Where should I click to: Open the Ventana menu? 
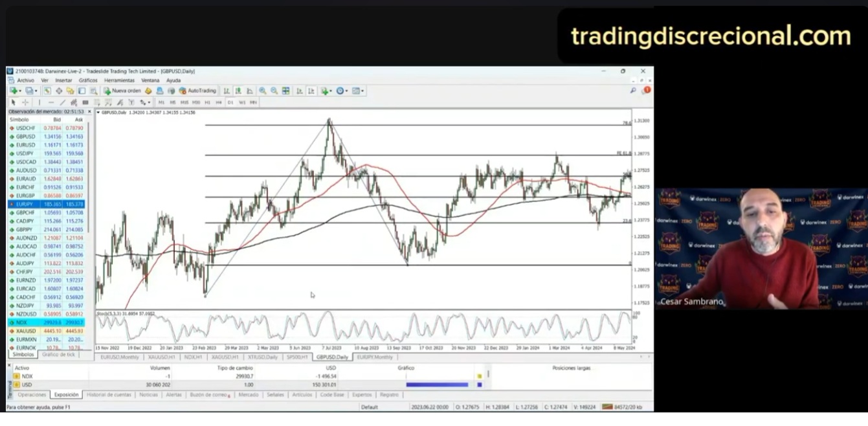tap(150, 80)
